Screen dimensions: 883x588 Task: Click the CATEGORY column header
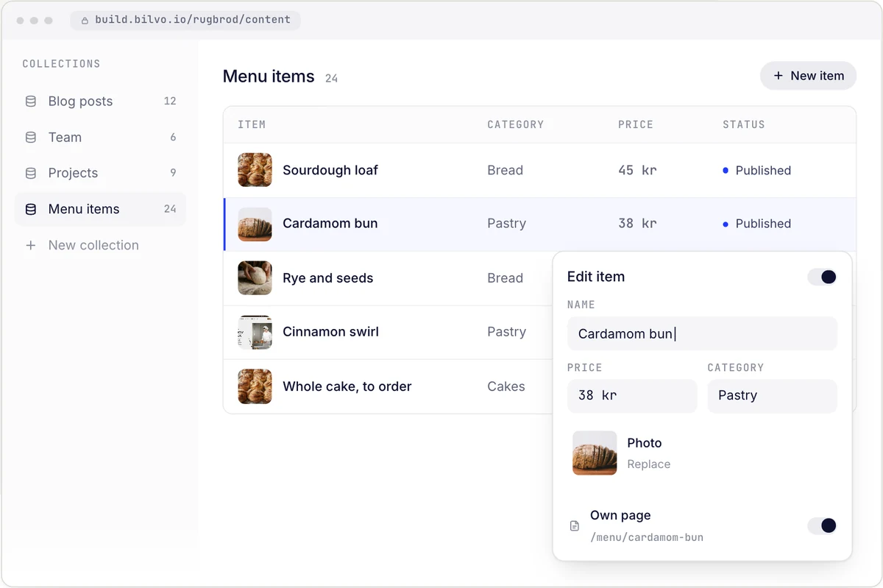coord(515,125)
